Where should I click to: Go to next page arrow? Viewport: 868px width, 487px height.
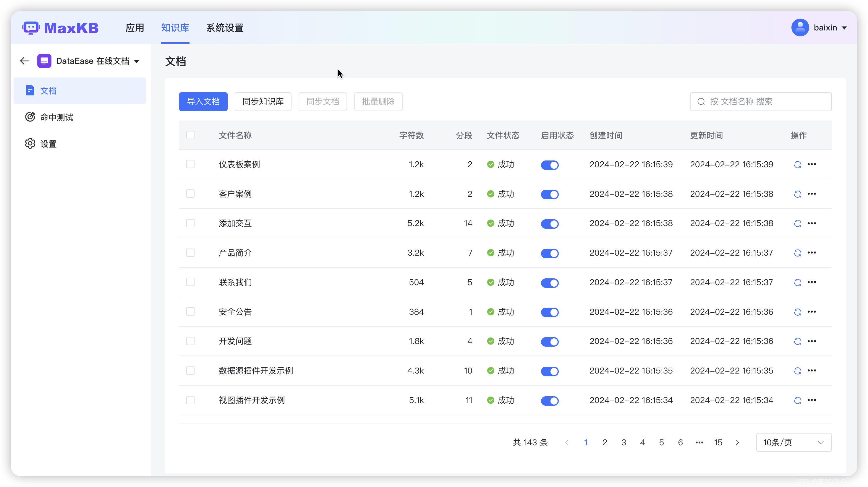(737, 442)
